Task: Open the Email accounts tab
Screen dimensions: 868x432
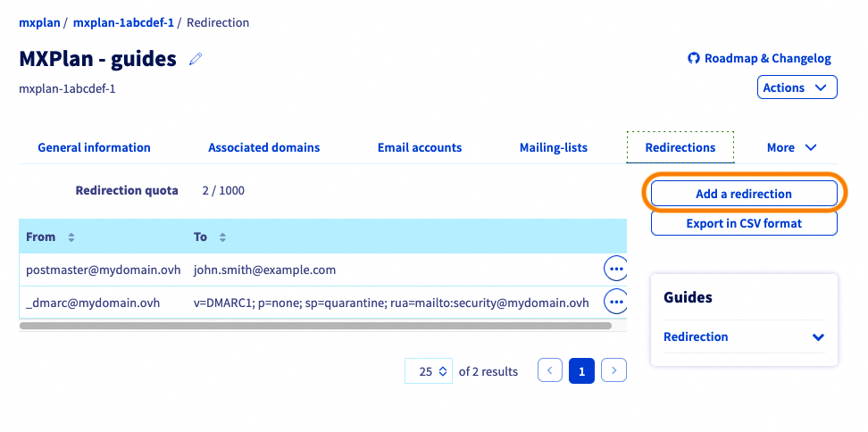Action: pyautogui.click(x=420, y=147)
